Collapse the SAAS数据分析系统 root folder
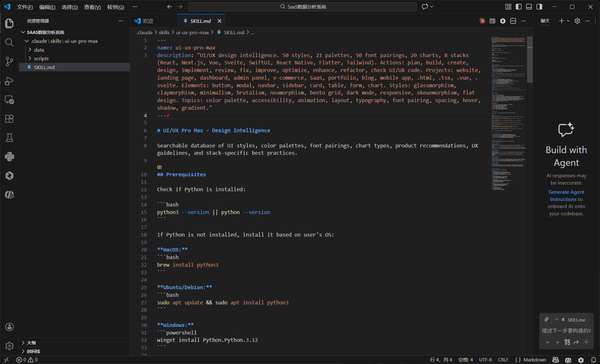The image size is (600, 364). tap(23, 32)
